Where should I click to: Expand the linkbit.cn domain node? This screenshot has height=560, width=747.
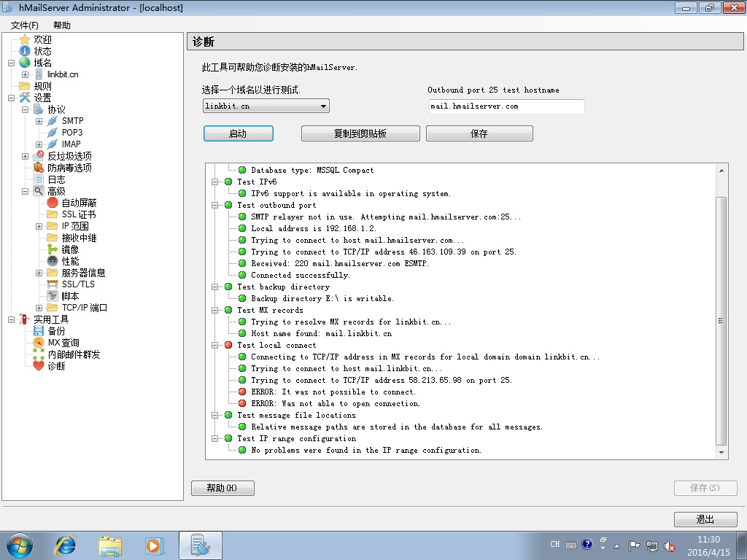[26, 74]
